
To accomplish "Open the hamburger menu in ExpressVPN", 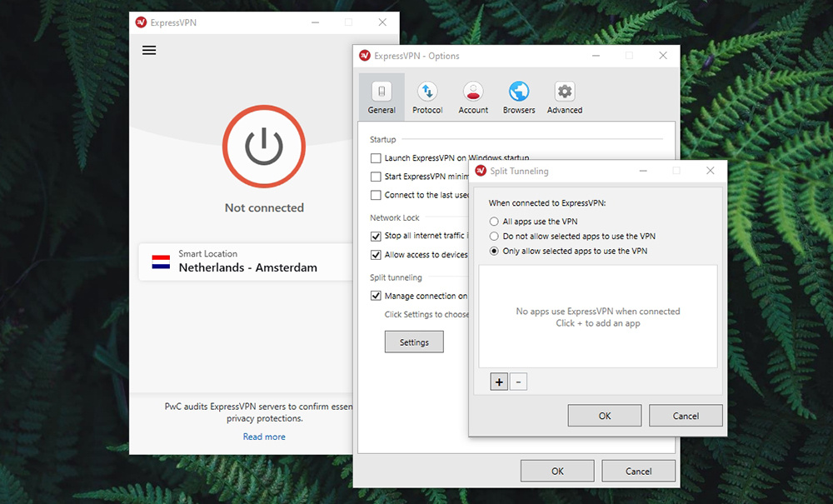I will click(x=149, y=50).
